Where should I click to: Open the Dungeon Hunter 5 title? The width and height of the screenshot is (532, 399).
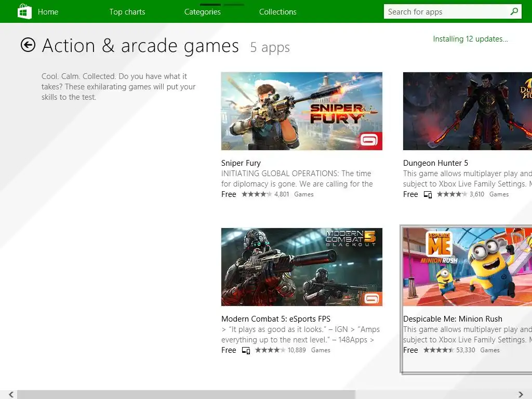[x=435, y=163]
